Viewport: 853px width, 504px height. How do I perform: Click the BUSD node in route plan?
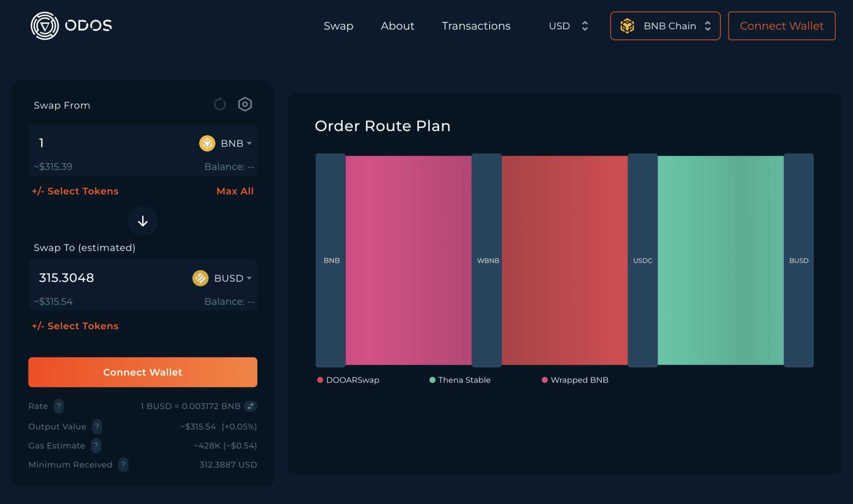[x=799, y=261]
